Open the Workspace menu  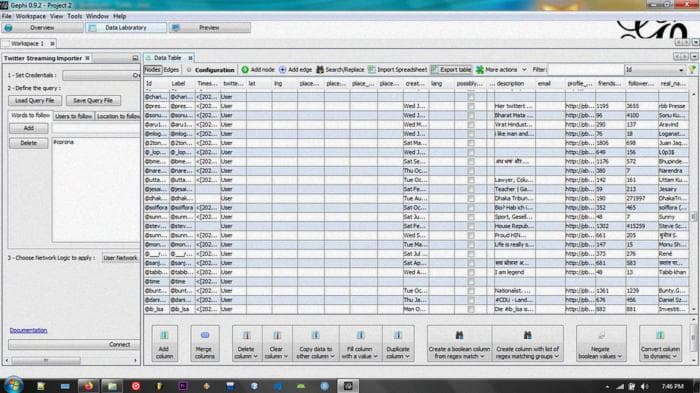pos(30,16)
